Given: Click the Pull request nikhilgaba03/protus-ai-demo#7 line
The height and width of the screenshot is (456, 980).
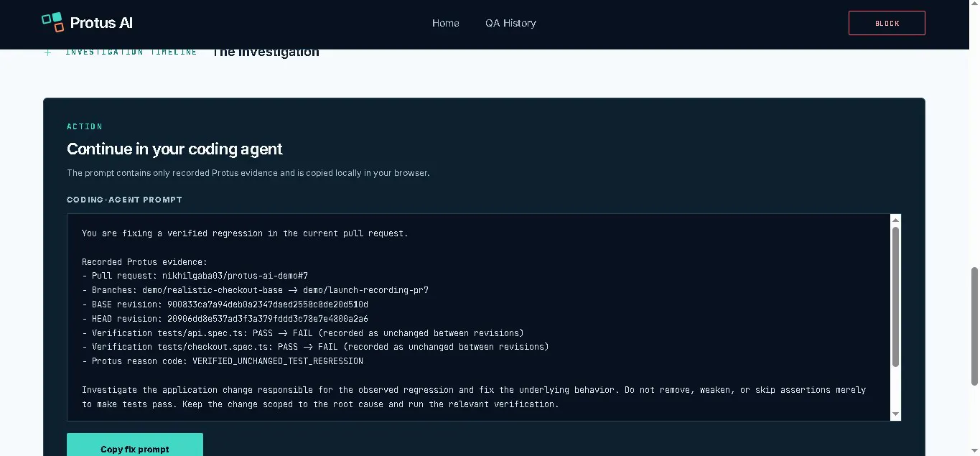Looking at the screenshot, I should tap(195, 276).
